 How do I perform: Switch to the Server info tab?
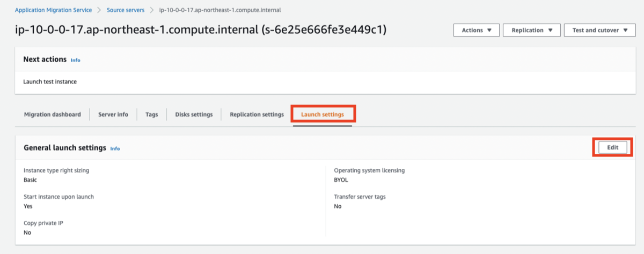pos(113,114)
